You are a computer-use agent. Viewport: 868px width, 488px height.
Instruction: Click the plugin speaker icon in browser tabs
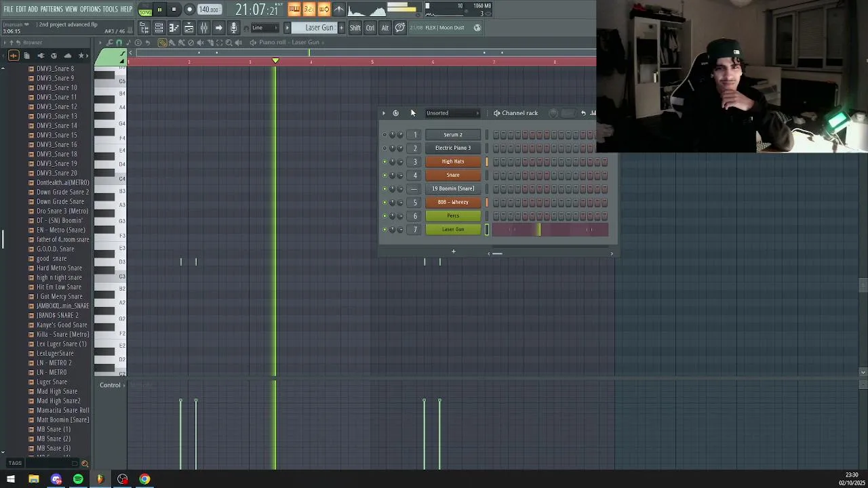click(x=41, y=56)
